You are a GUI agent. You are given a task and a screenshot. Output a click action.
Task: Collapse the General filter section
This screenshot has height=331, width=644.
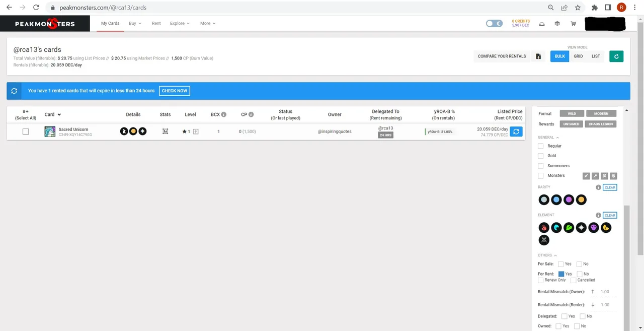pos(548,138)
